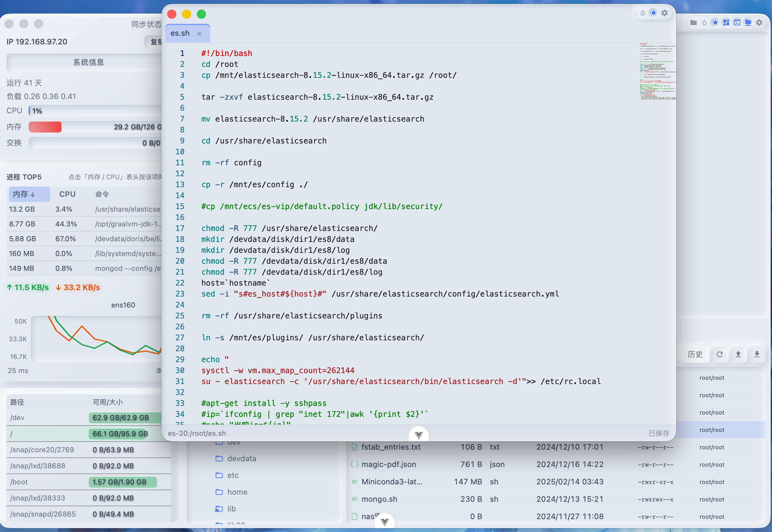
Task: Toggle the grid layout panel icon in main window
Action: (x=726, y=23)
